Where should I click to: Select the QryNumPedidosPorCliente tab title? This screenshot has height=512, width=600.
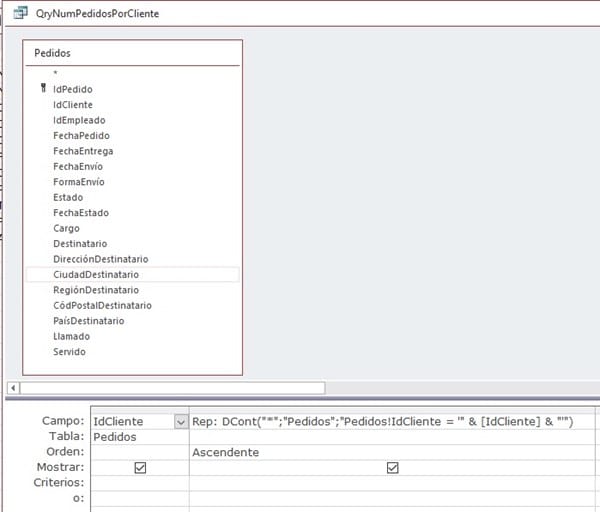[97, 14]
